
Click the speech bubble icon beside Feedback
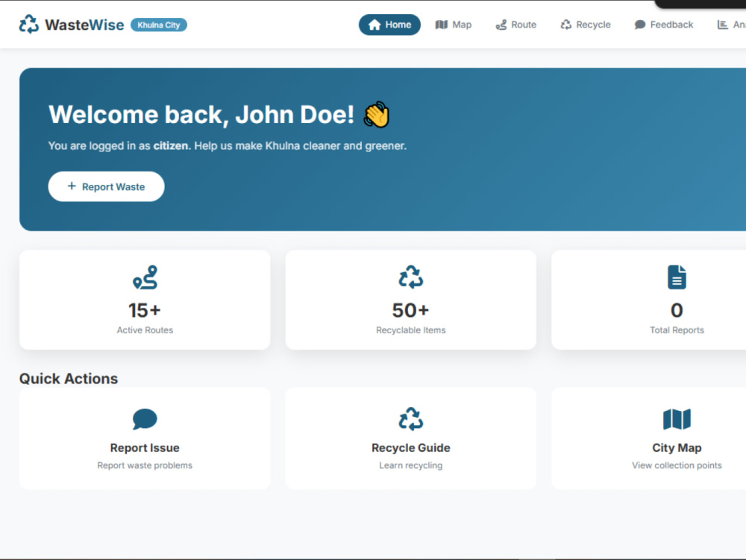pyautogui.click(x=640, y=25)
